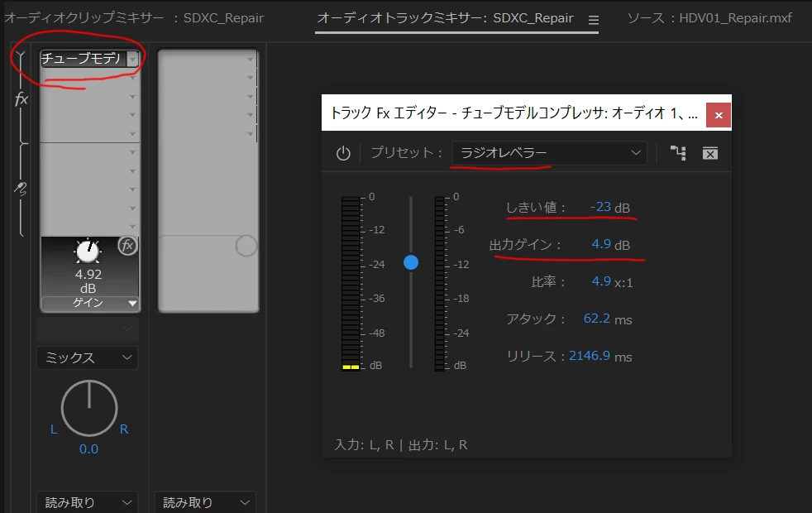This screenshot has width=812, height=513.
Task: Click the gain reduction meter in Fx Editor
Action: [x=440, y=283]
